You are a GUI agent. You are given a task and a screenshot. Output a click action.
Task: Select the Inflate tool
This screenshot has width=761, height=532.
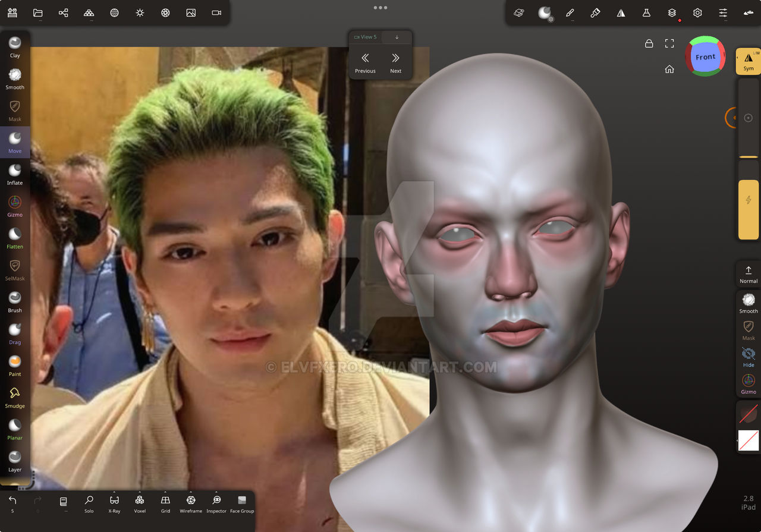(15, 174)
